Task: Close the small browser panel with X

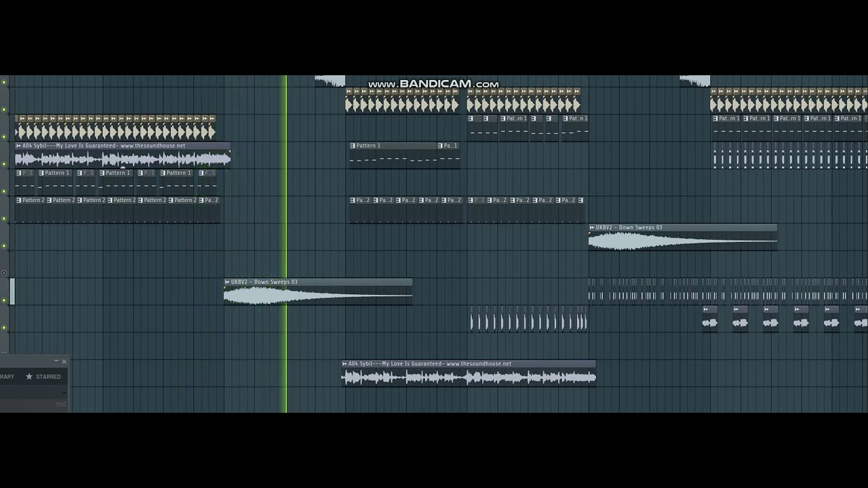Action: [64, 361]
